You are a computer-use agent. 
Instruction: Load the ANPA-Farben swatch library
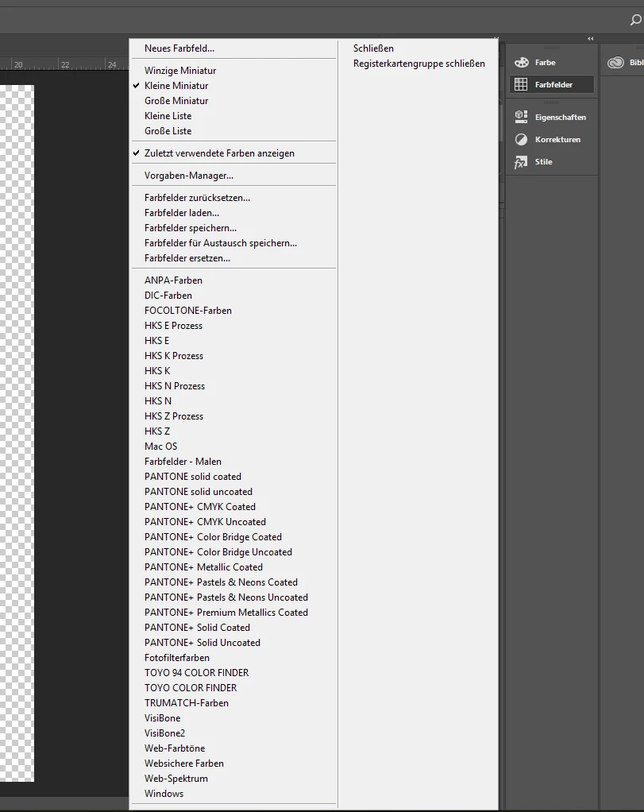(x=173, y=280)
